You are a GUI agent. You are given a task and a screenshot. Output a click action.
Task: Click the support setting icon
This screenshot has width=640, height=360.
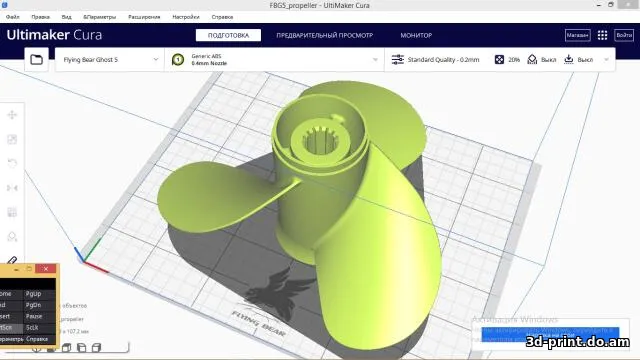532,60
